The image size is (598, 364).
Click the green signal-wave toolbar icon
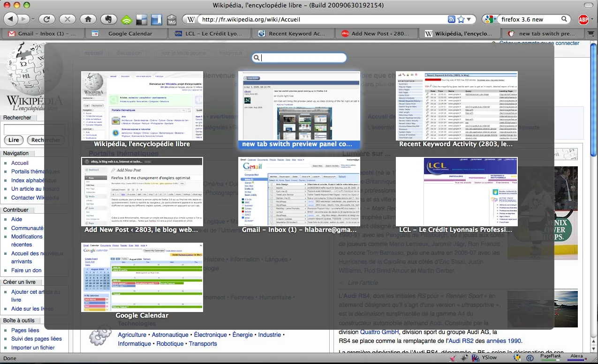pos(126,20)
